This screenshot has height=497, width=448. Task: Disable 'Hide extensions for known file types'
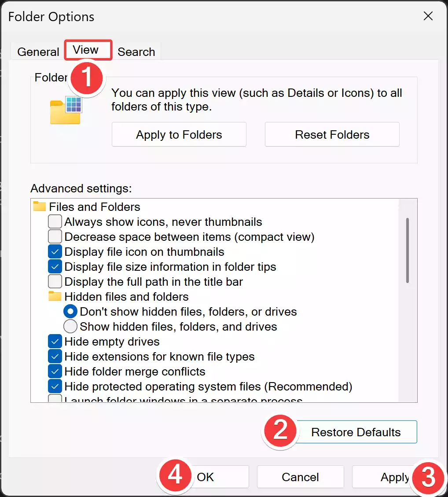[x=55, y=356]
